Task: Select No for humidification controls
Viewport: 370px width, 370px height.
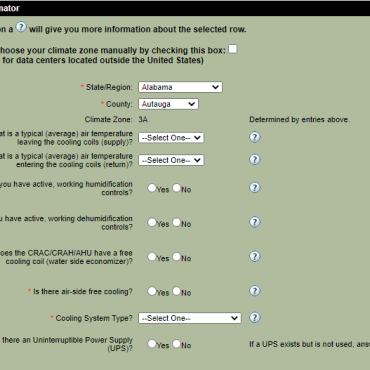Action: (x=176, y=188)
